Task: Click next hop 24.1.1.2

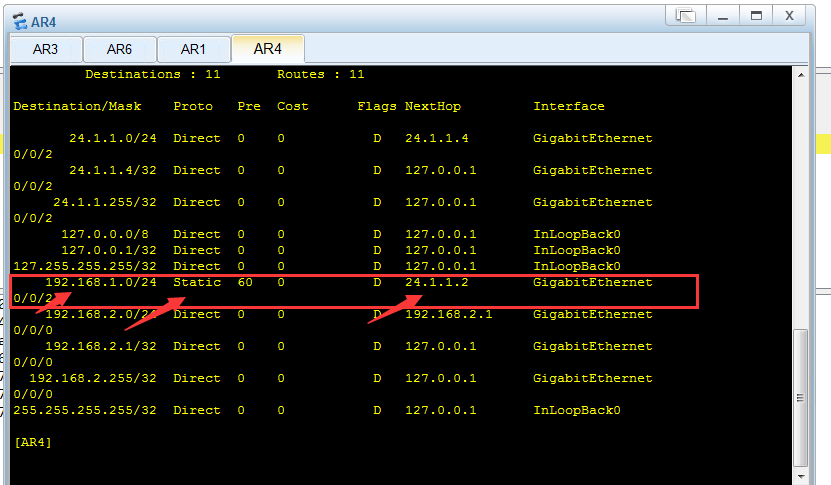Action: (437, 282)
